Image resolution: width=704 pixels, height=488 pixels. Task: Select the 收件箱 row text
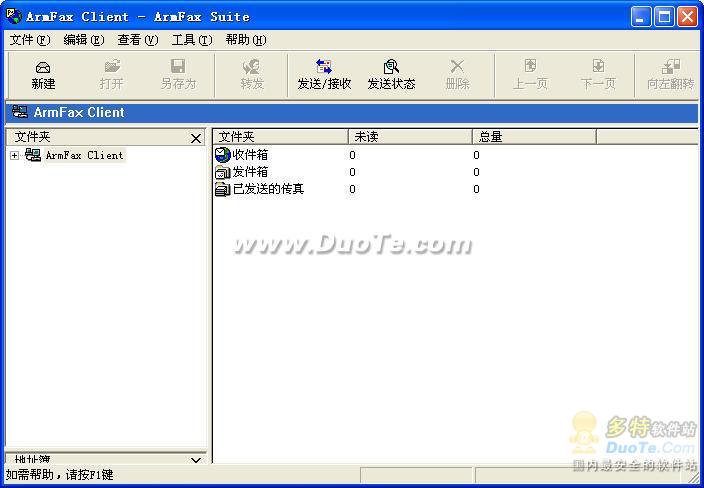(250, 155)
